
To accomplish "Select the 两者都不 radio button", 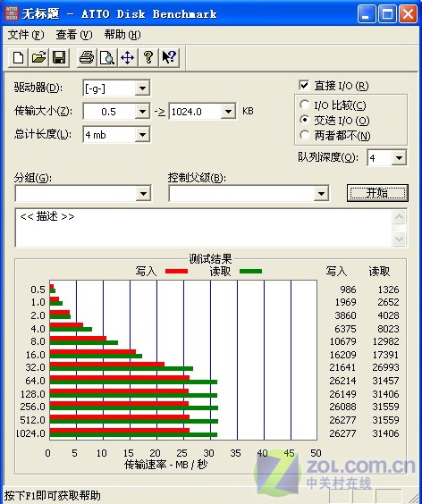I will tap(304, 135).
